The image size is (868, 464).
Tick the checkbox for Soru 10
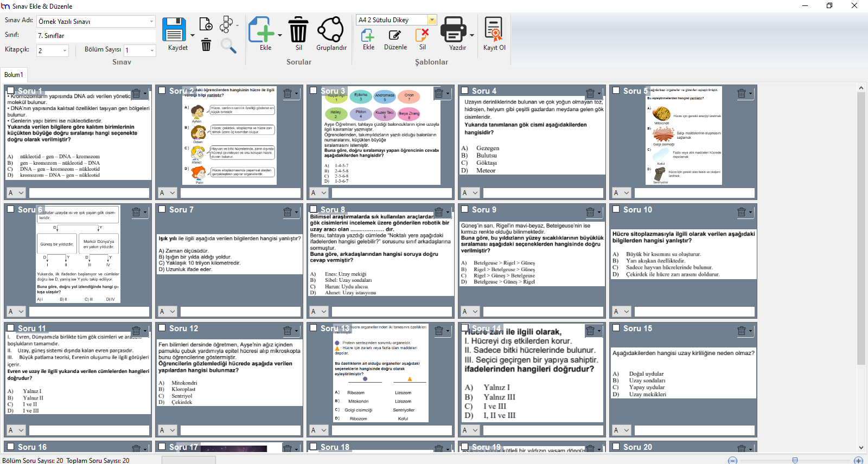click(x=616, y=209)
